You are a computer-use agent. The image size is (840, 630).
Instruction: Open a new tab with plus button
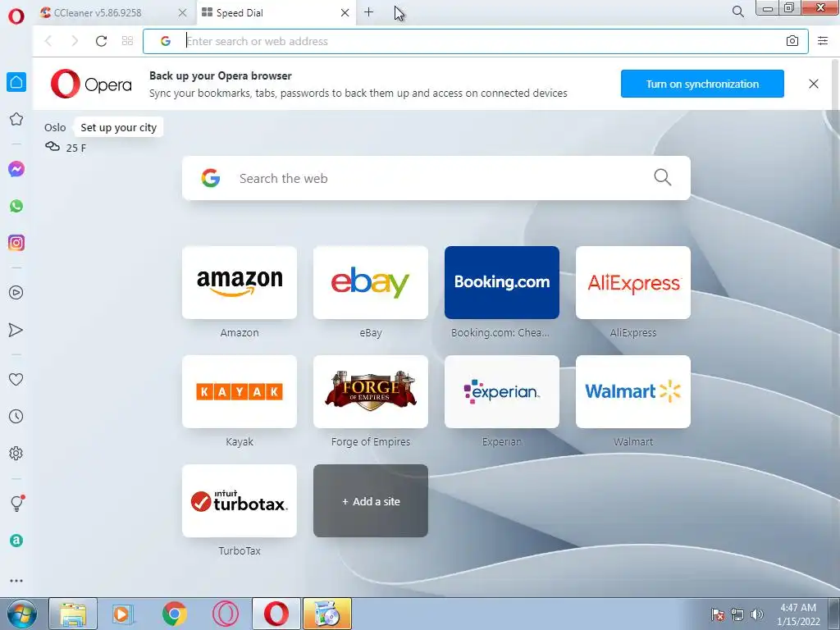coord(368,11)
